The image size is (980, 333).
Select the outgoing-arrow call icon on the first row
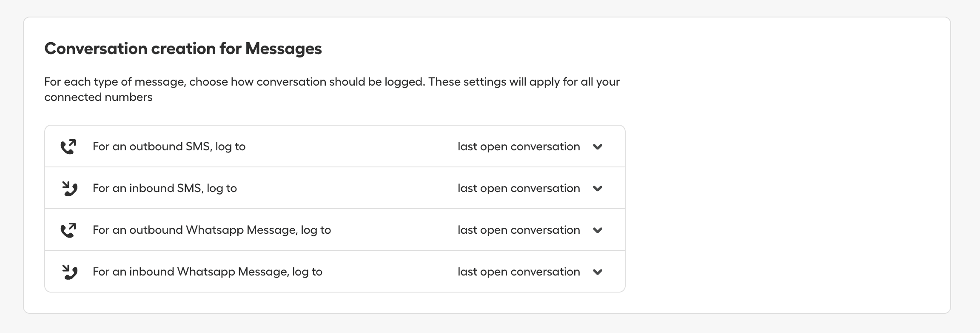(69, 146)
